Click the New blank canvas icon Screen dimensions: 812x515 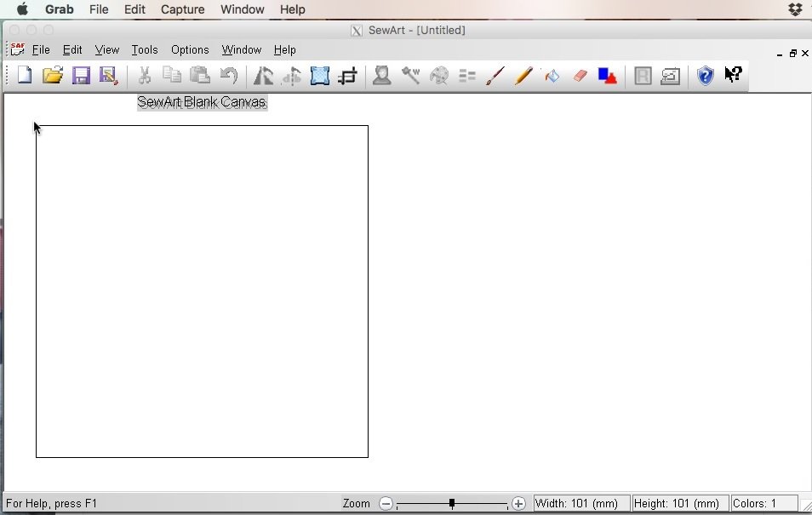pos(25,76)
